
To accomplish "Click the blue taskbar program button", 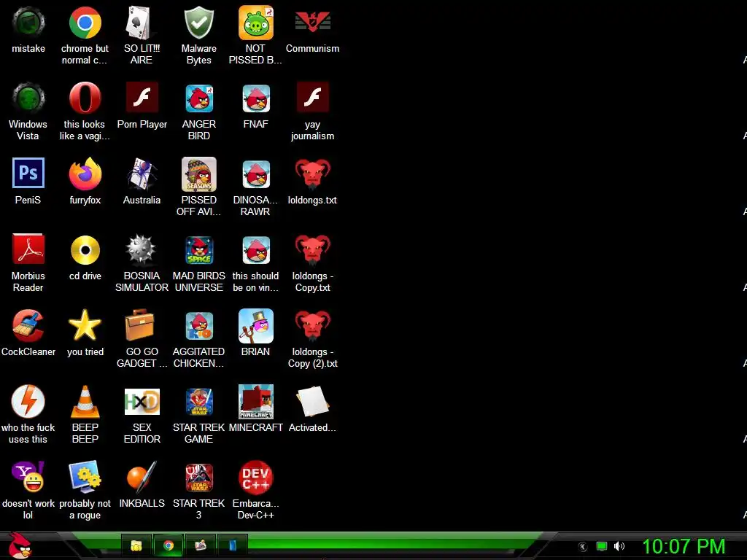I will [233, 545].
